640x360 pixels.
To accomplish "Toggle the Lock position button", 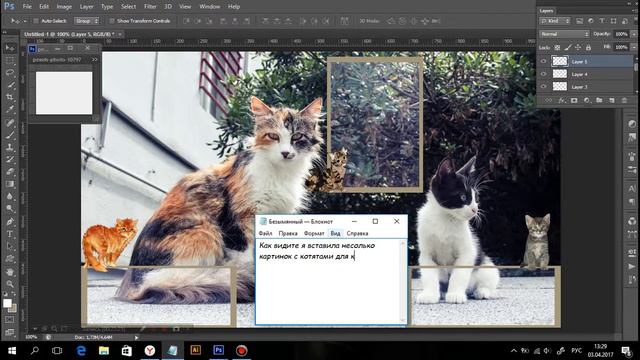I will pyautogui.click(x=578, y=48).
